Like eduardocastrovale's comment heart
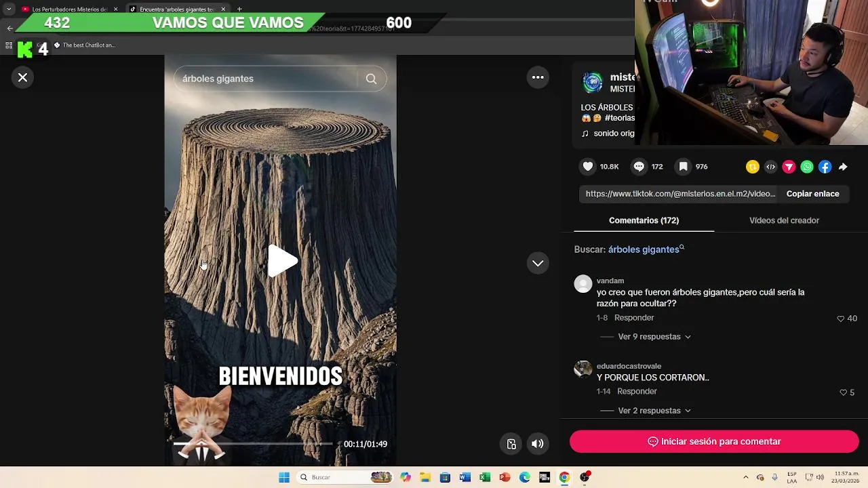868x488 pixels. 843,392
